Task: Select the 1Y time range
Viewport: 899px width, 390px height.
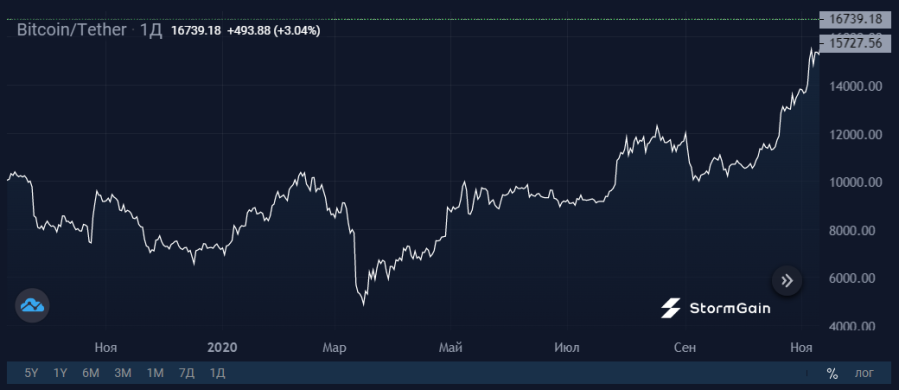Action: (60, 373)
